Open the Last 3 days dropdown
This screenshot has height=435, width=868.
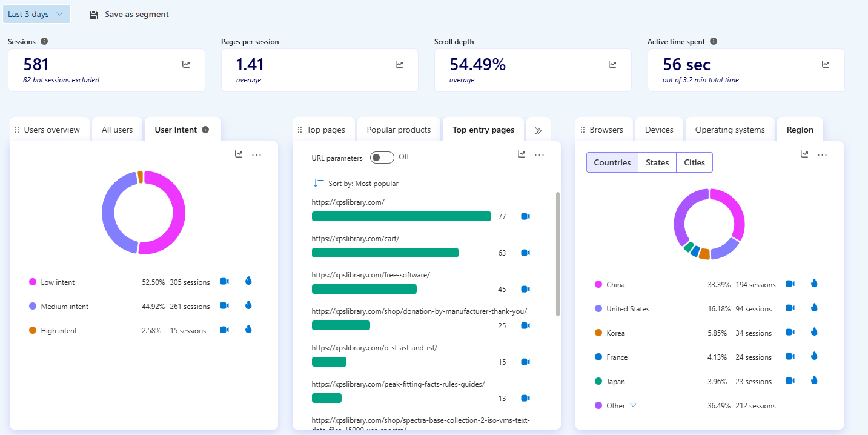[x=36, y=14]
